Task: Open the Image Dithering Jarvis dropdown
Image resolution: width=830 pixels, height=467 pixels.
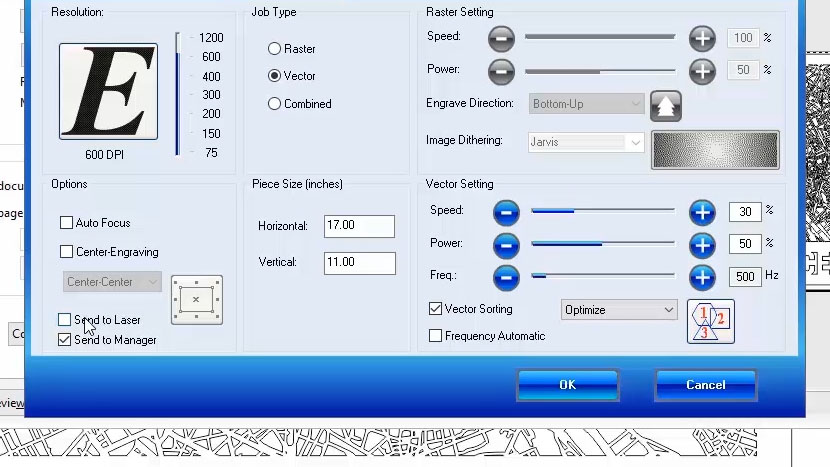Action: click(x=586, y=143)
